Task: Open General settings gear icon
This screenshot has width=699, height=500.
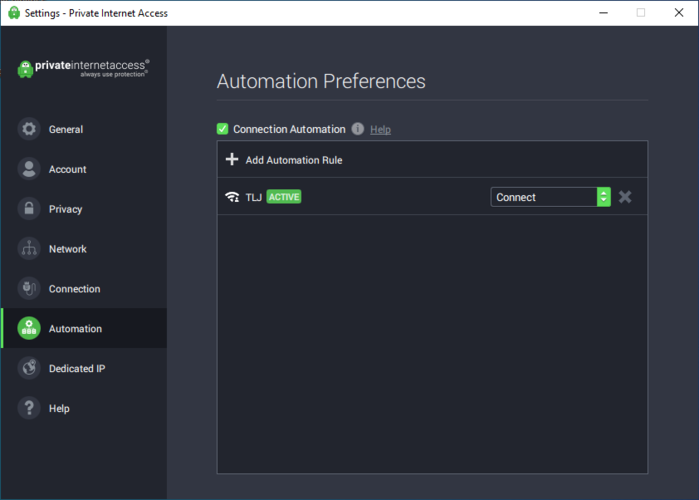Action: pyautogui.click(x=29, y=129)
